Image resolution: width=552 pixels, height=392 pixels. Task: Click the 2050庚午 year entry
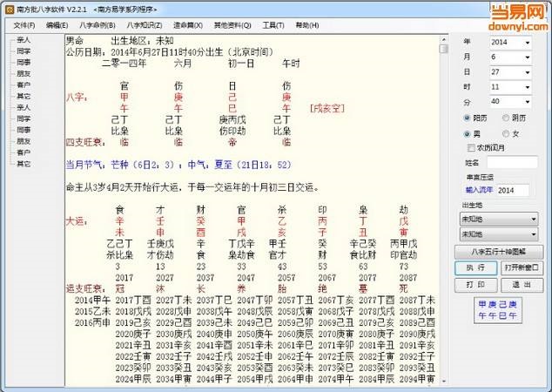[255, 335]
